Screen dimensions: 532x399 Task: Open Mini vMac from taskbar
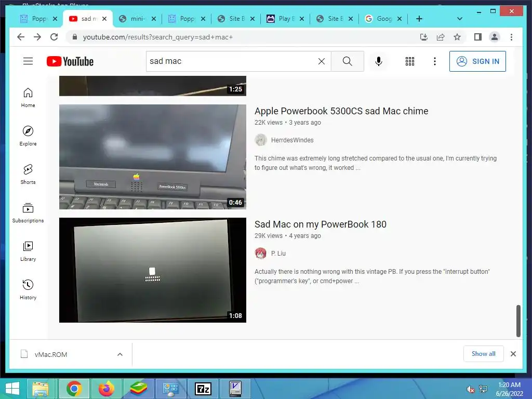point(235,389)
